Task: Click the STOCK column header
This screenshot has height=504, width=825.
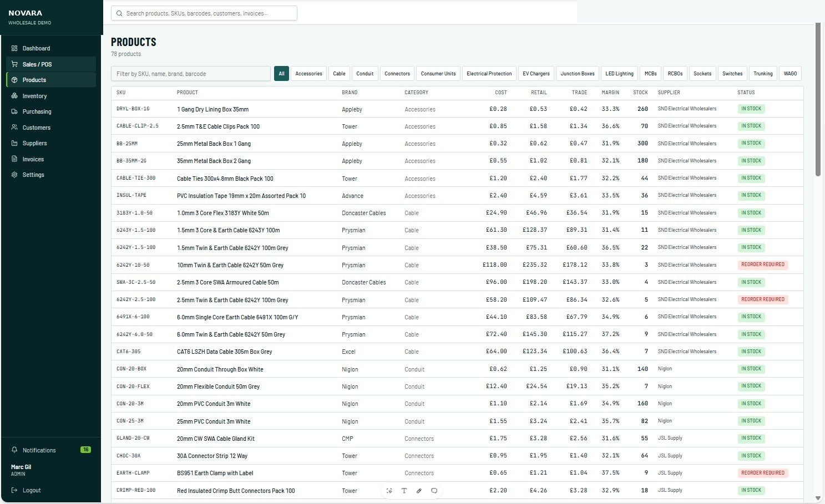Action: coord(640,93)
